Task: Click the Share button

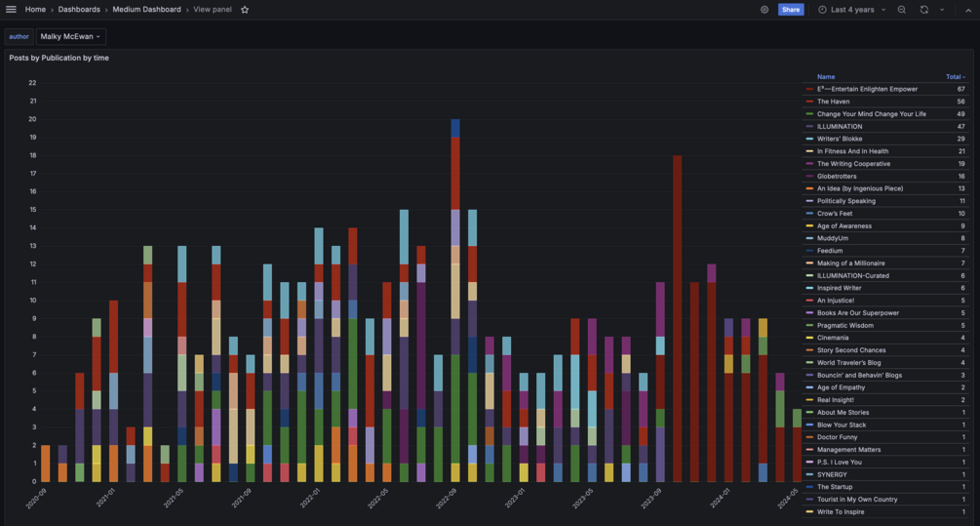Action: (x=791, y=10)
